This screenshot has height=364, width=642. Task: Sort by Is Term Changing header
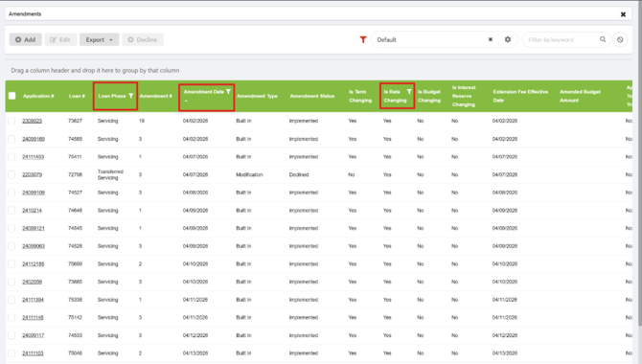[360, 96]
